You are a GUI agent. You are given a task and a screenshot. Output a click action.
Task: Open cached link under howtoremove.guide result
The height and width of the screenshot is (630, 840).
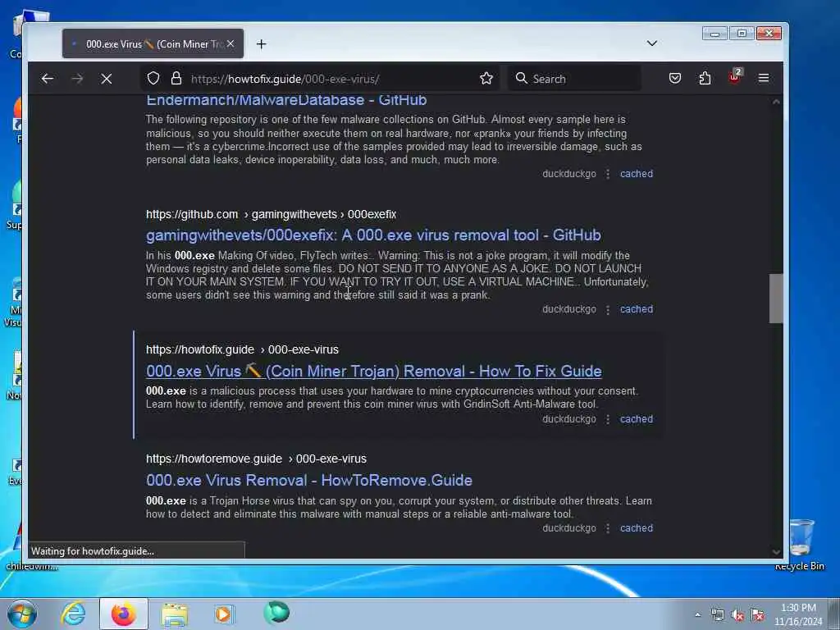click(637, 527)
